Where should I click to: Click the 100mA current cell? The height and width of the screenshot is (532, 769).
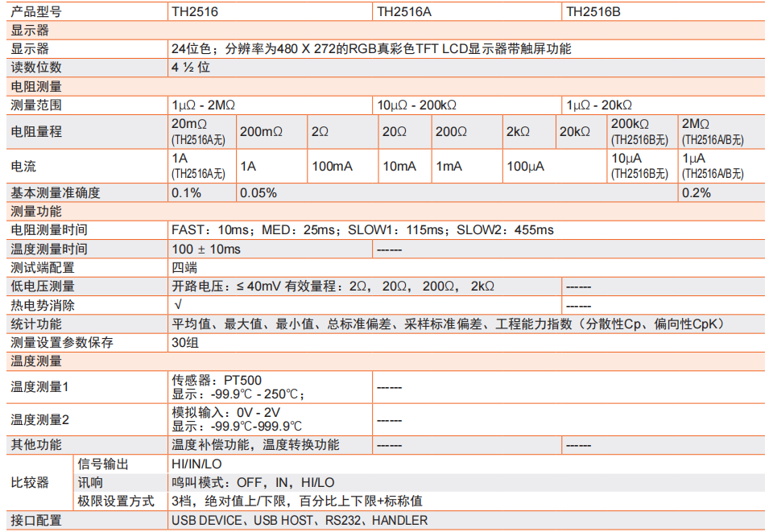(x=332, y=166)
